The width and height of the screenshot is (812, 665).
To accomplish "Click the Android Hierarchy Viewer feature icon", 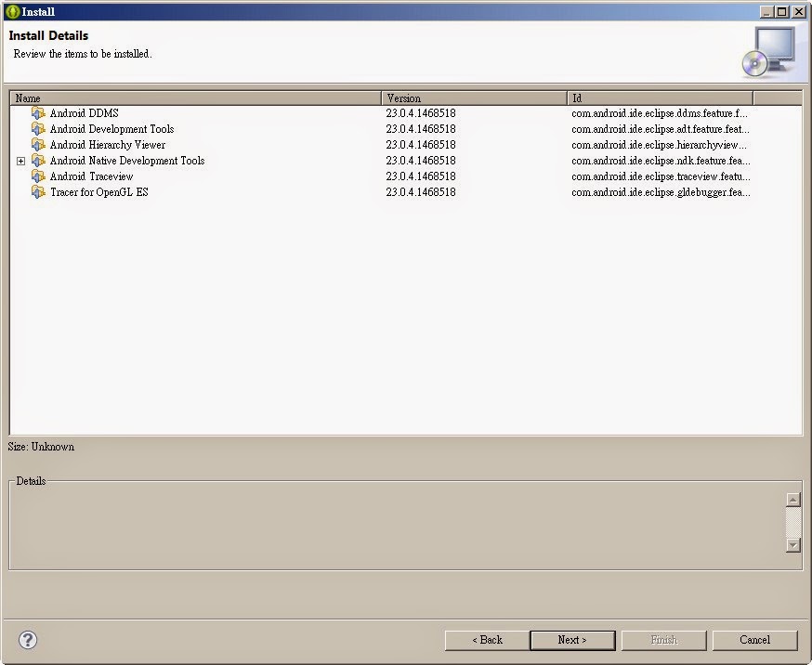I will [38, 144].
